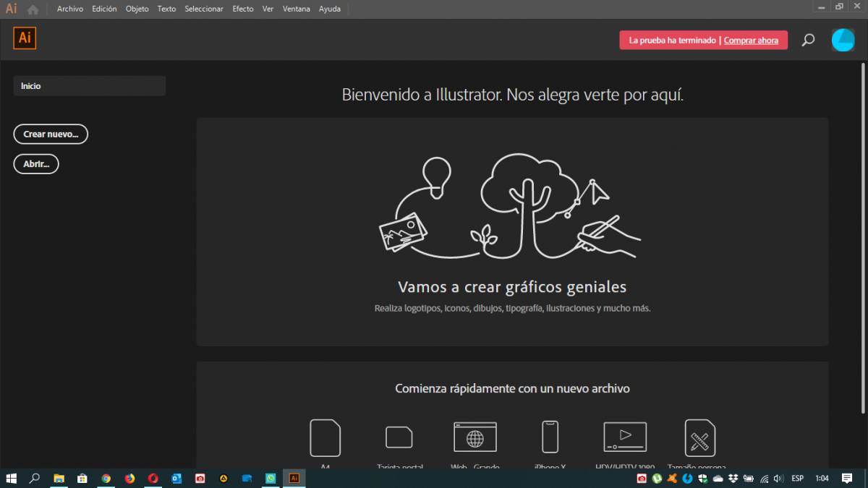Screen dimensions: 868x488
Task: Open the Ayuda menu
Action: point(330,9)
